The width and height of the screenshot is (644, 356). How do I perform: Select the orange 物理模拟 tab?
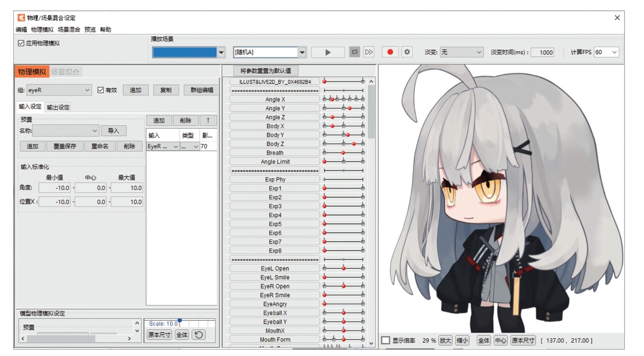point(32,72)
